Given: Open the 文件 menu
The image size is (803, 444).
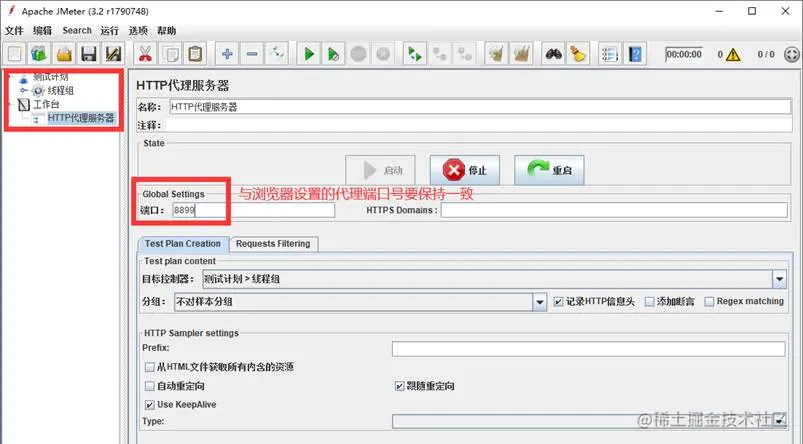Looking at the screenshot, I should tap(14, 31).
